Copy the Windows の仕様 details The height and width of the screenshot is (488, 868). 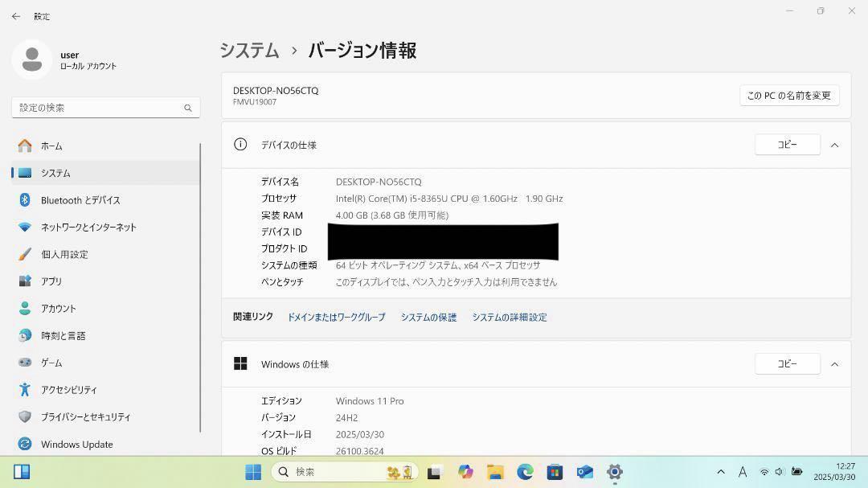787,364
